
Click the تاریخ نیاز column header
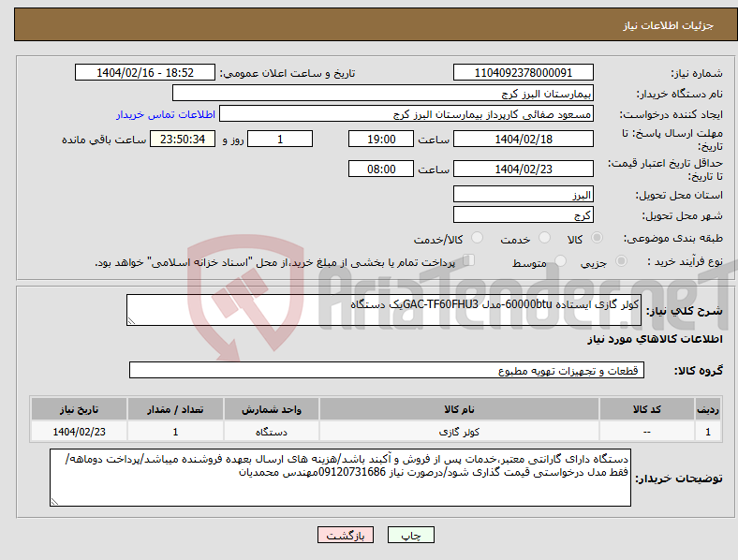click(79, 409)
